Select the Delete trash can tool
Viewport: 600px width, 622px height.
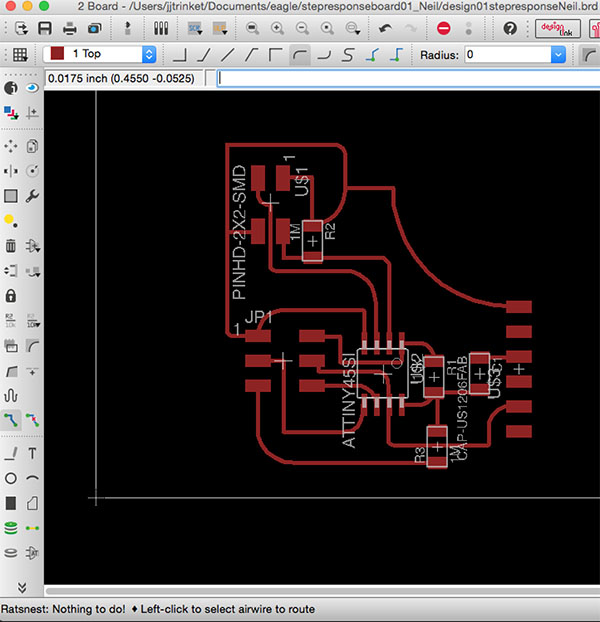pyautogui.click(x=11, y=246)
